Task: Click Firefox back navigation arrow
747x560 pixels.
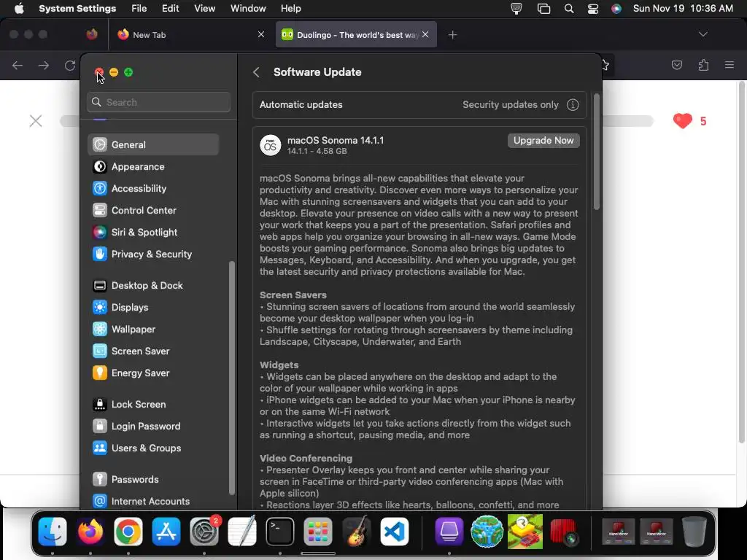Action: pos(18,65)
